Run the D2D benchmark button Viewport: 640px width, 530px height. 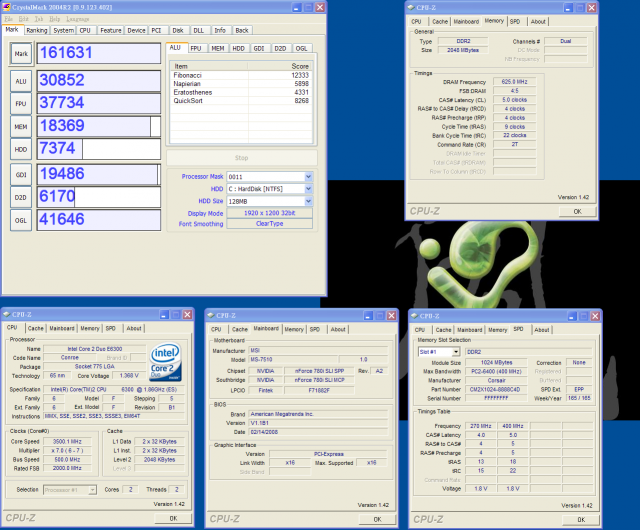[x=21, y=198]
